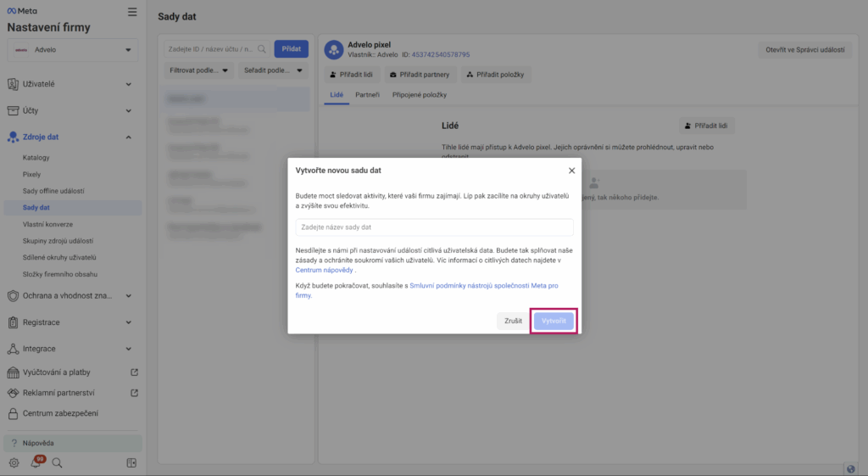The width and height of the screenshot is (868, 476).
Task: Select Pixely in the sidebar
Action: (31, 174)
